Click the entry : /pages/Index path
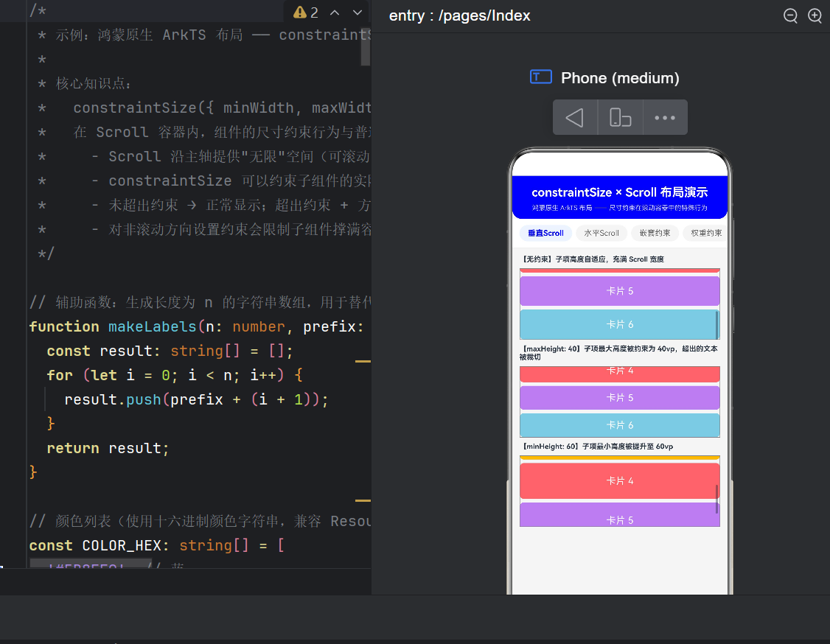Viewport: 830px width, 644px height. tap(459, 16)
